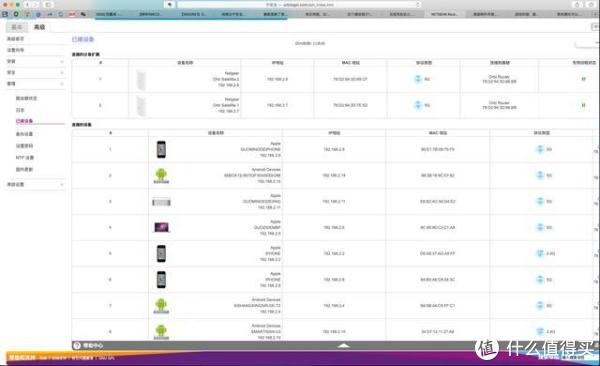
Task: Click the 5G connection icon for device row 1
Action: [540, 149]
